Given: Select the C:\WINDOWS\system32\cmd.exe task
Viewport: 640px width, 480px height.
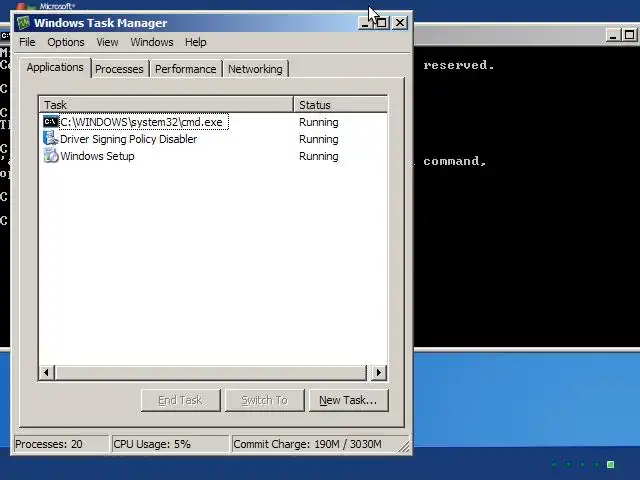Looking at the screenshot, I should pos(144,122).
